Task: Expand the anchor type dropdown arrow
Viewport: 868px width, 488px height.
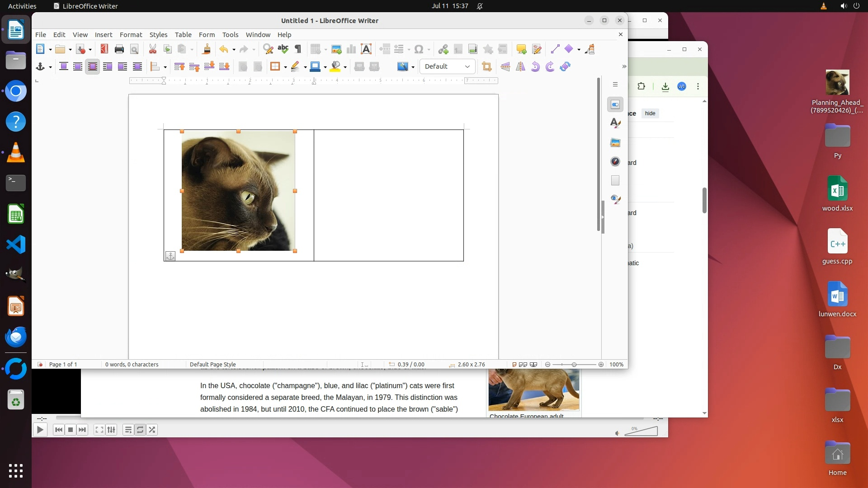Action: (50, 67)
